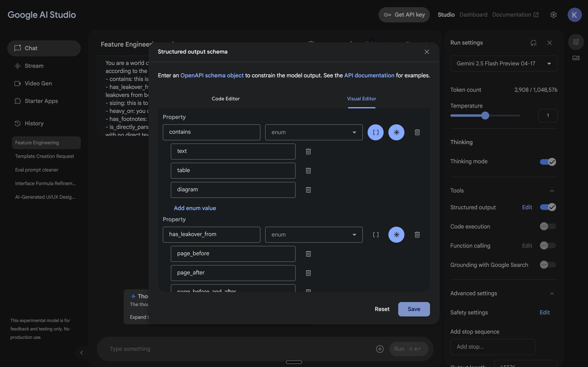
Task: Collapse the left sidebar with chevron
Action: (x=81, y=353)
